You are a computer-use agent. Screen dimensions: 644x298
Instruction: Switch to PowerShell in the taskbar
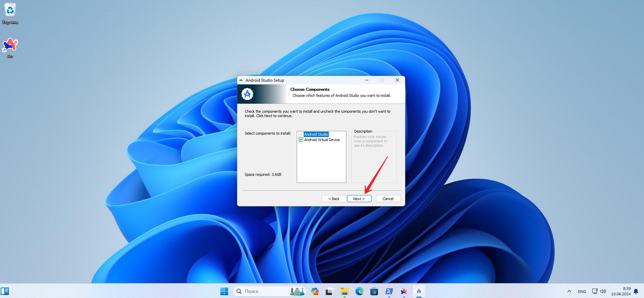click(x=389, y=291)
